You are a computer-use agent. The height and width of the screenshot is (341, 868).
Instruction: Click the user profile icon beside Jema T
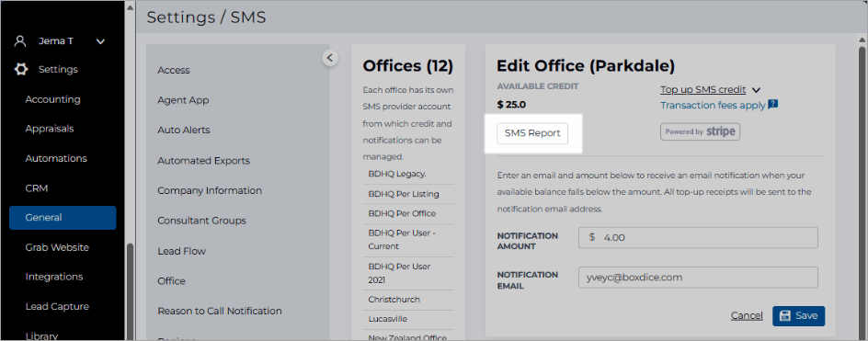click(x=20, y=41)
